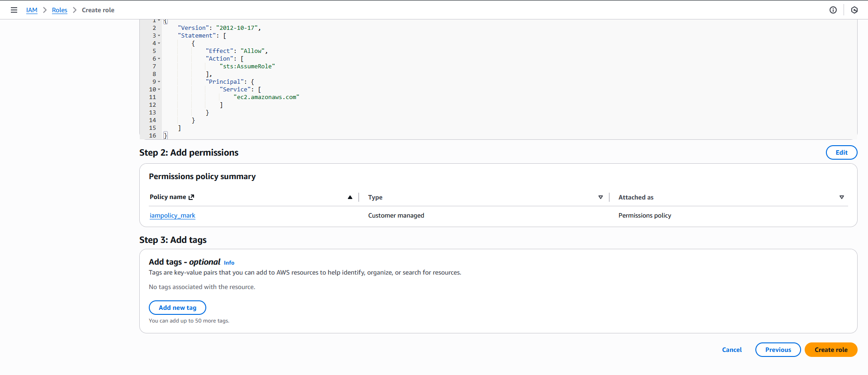Click line number 16 in editor gutter
The height and width of the screenshot is (375, 868).
(x=152, y=136)
